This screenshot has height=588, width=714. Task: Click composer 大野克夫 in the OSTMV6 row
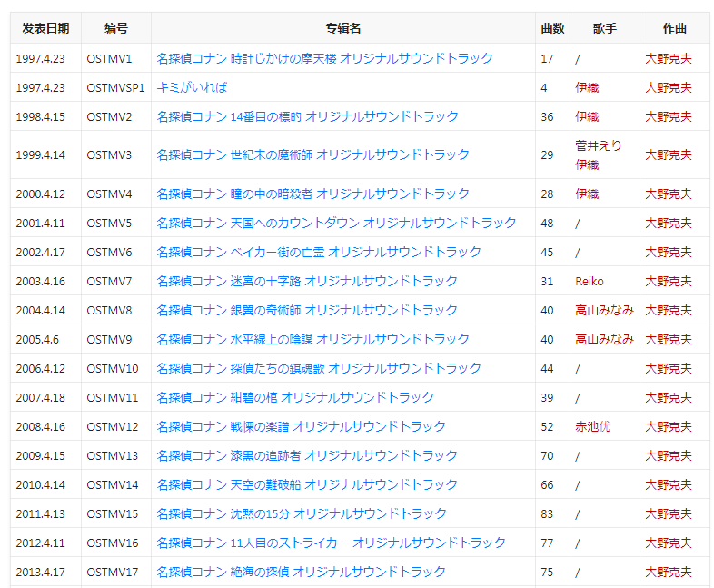(x=669, y=253)
